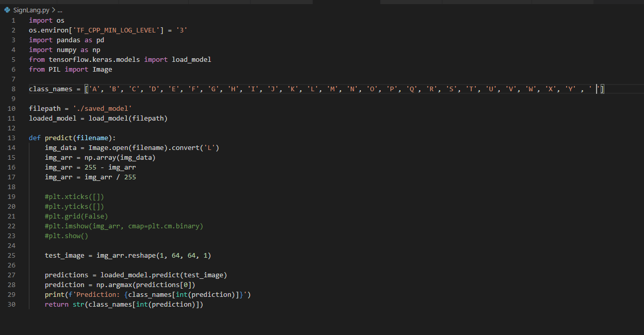Click the 'class_names' variable on line 8
Viewport: 644px width, 335px height.
(51, 89)
